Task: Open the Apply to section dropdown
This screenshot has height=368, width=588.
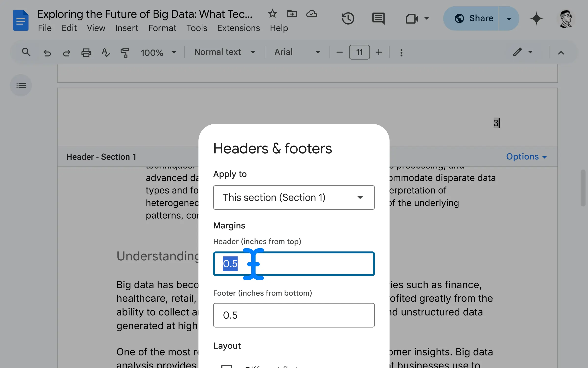Action: (294, 197)
